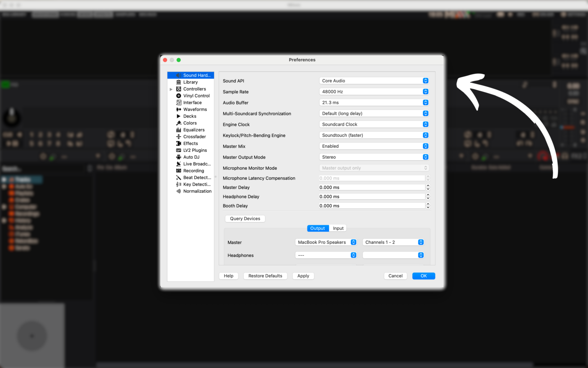588x368 pixels.
Task: Open the LV2 Plugins icon
Action: coord(178,150)
